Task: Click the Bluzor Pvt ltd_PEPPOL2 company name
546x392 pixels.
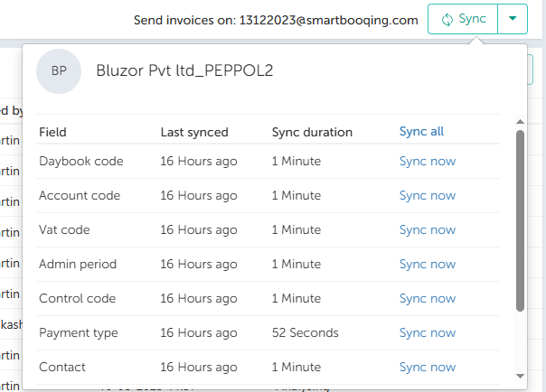Action: [184, 72]
